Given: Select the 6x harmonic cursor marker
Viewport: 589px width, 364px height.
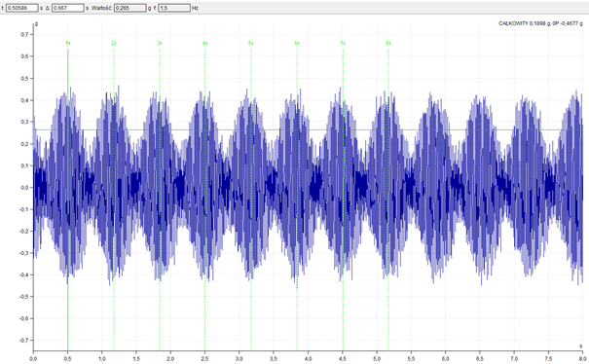Looking at the screenshot, I should [297, 43].
